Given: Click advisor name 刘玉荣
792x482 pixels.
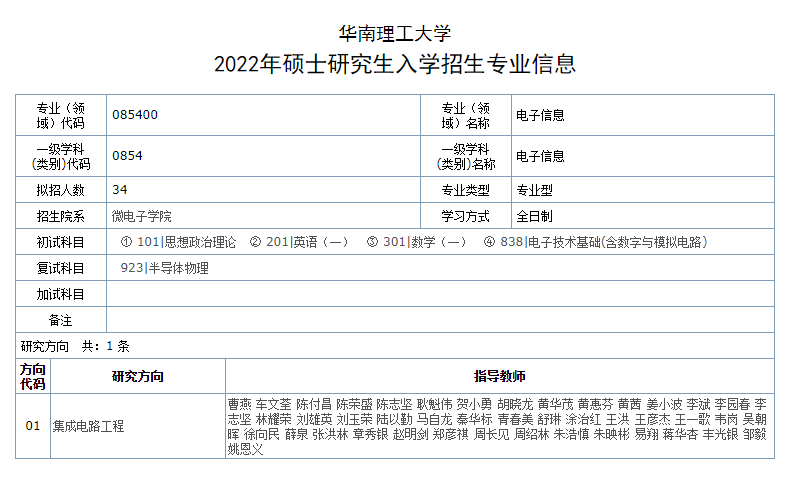Looking at the screenshot, I should [x=355, y=419].
